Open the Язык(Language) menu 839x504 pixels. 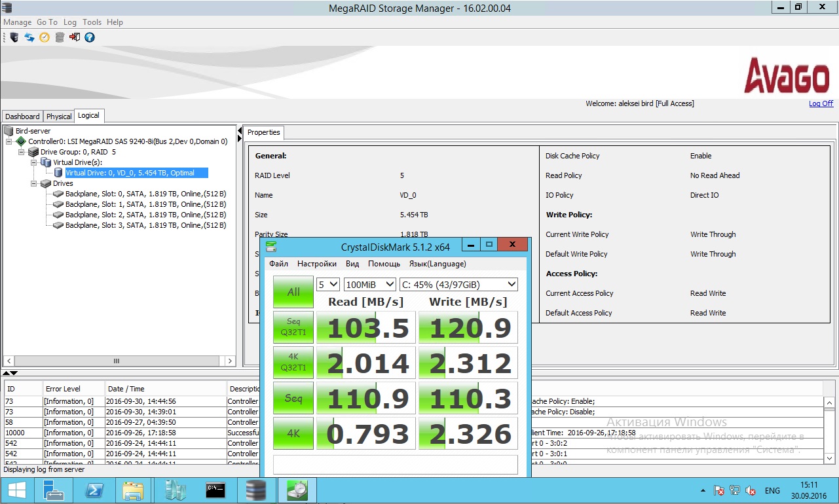pos(438,264)
